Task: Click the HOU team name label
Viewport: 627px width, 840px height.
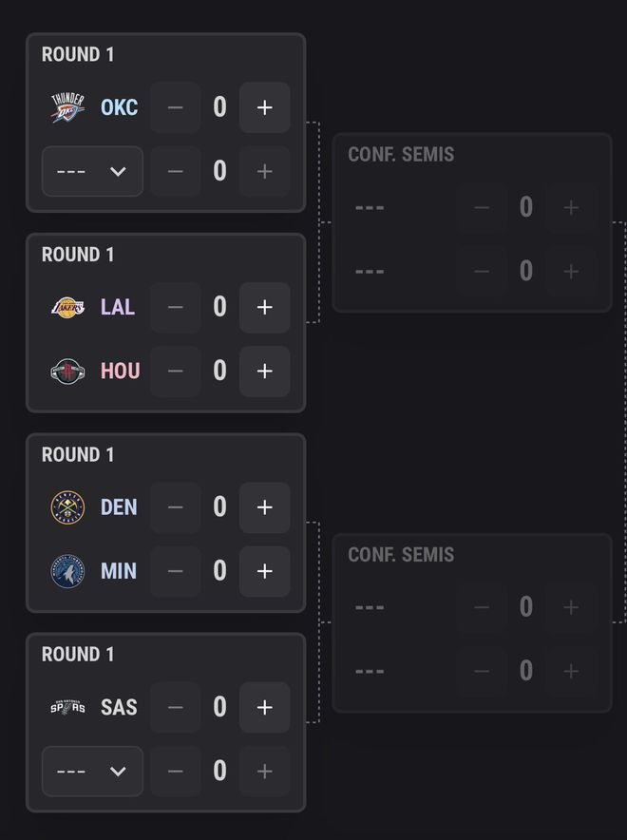Action: [118, 371]
